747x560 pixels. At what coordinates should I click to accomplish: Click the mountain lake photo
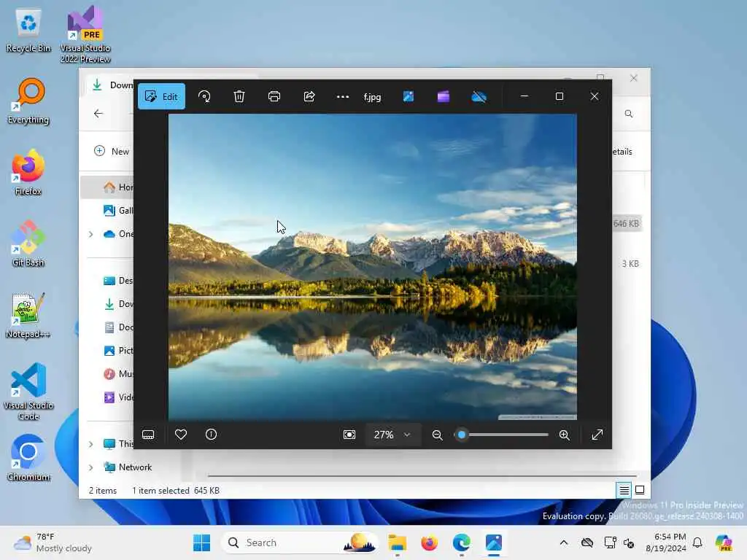click(x=373, y=267)
